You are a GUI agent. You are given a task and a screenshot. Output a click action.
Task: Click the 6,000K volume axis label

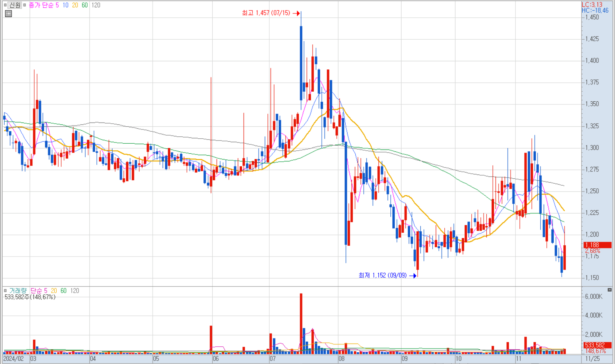coord(593,297)
